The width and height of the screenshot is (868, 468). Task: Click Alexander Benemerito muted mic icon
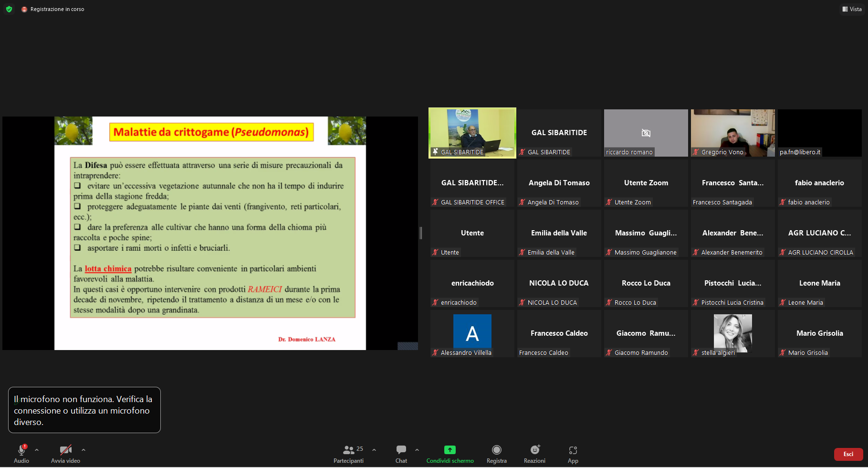[x=696, y=252]
